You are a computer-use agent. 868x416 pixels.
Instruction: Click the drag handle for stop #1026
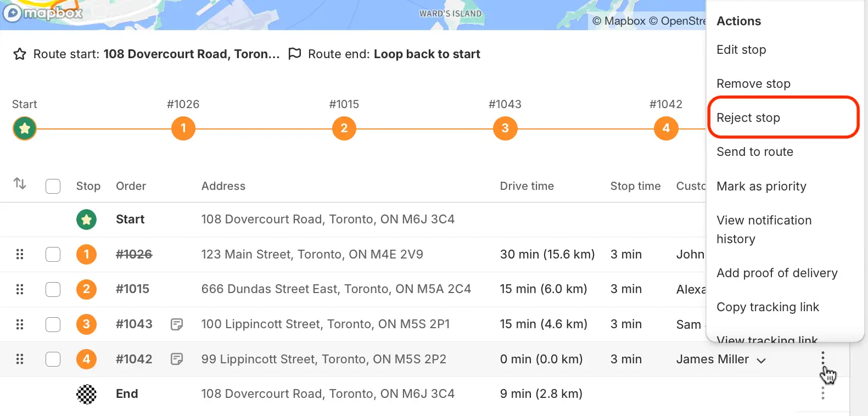[20, 254]
